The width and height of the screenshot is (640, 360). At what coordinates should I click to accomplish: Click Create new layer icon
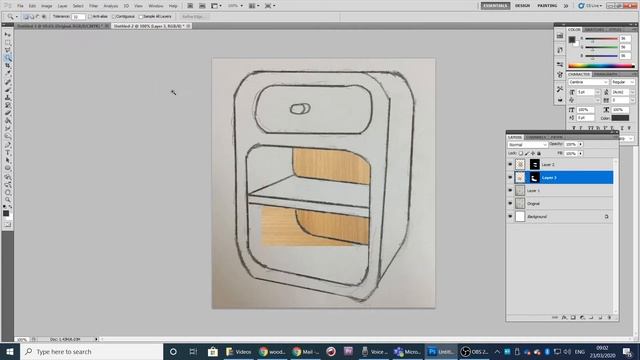[600, 317]
